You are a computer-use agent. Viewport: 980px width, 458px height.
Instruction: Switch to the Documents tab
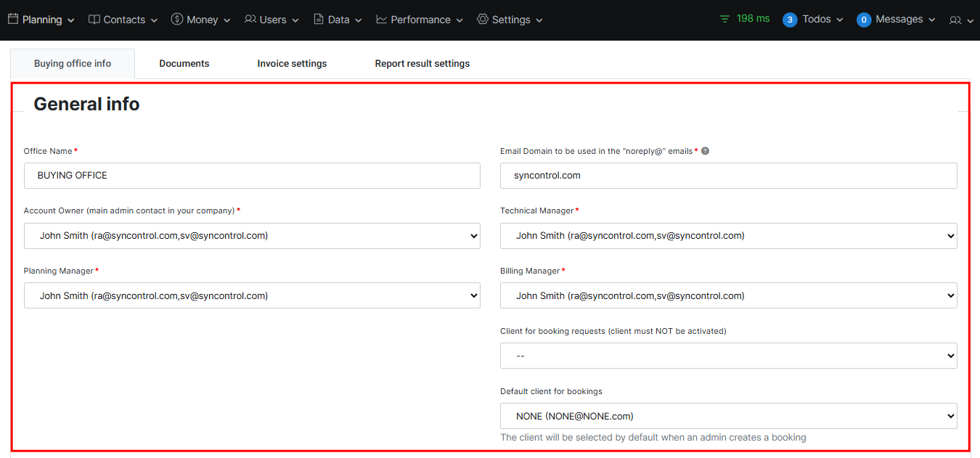[x=184, y=64]
